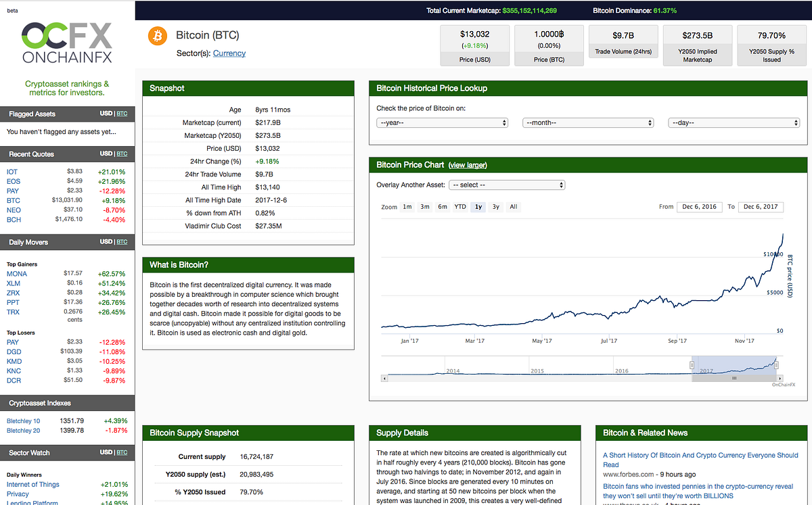Click the orange Bitcoin icon

(x=158, y=36)
